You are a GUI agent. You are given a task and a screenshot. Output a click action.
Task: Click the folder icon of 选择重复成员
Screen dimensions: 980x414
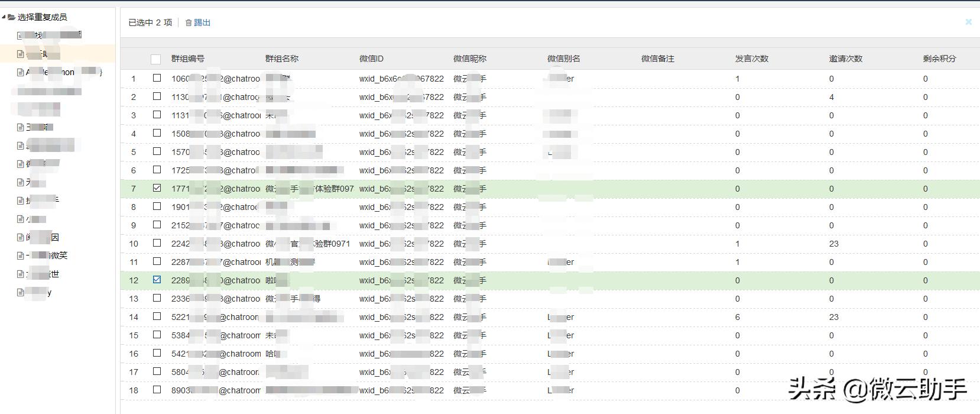(x=12, y=17)
